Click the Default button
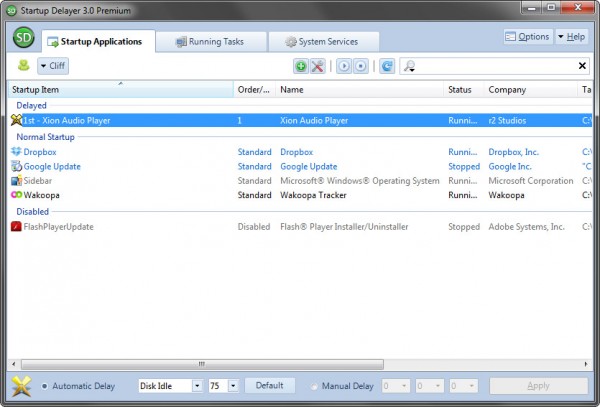This screenshot has width=600, height=407. 270,385
